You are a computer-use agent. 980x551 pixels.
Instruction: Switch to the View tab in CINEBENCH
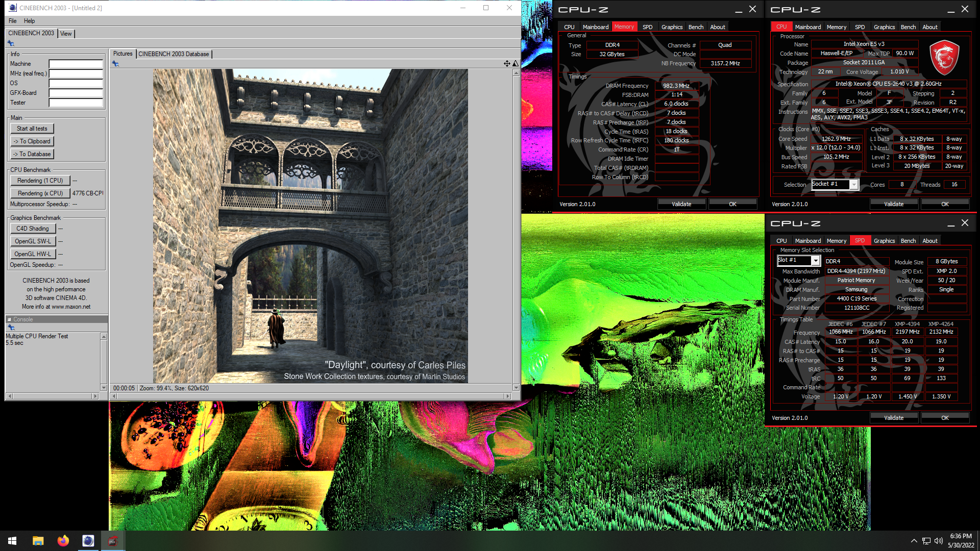66,34
